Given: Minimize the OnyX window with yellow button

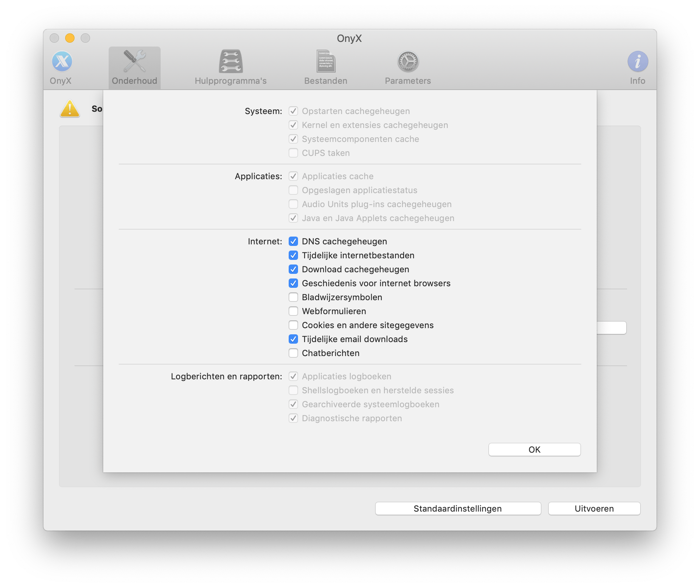Looking at the screenshot, I should (70, 38).
